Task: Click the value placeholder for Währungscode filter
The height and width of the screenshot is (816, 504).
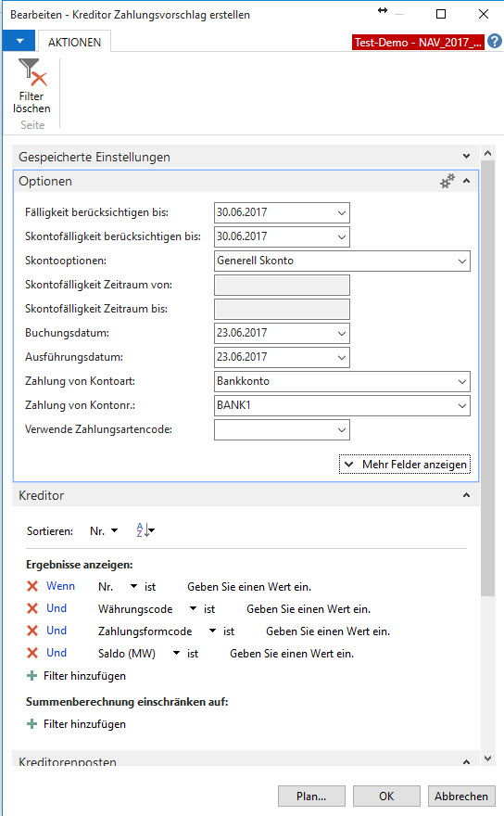Action: coord(309,609)
